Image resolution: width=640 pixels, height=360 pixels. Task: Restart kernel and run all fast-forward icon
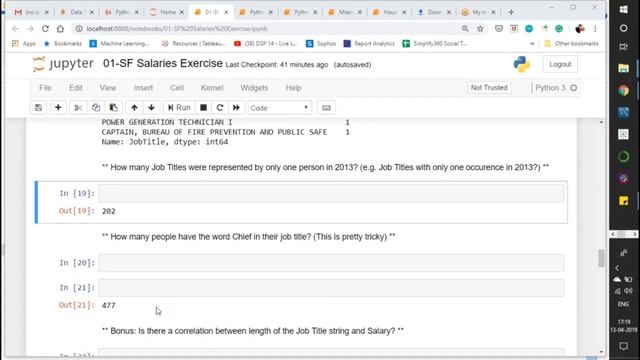pyautogui.click(x=236, y=108)
